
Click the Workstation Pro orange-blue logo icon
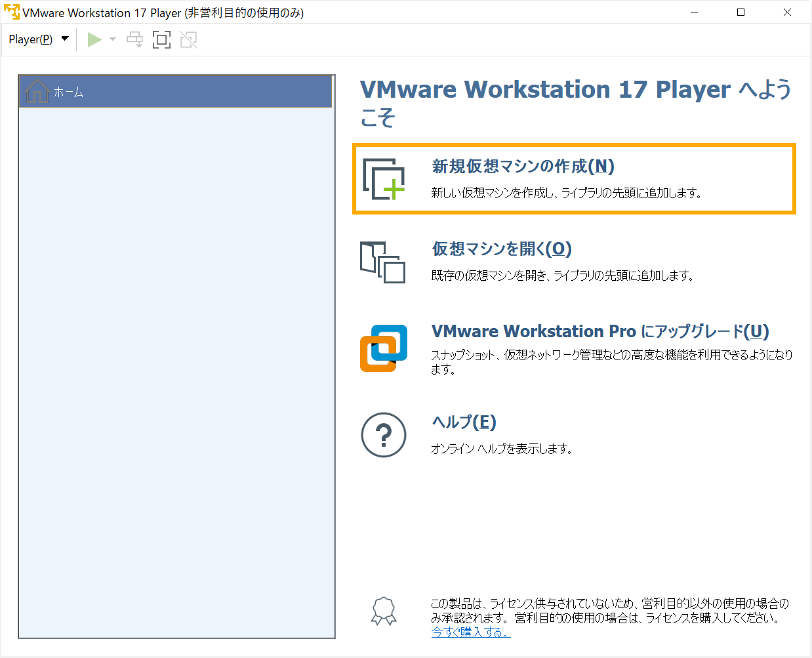coord(384,348)
